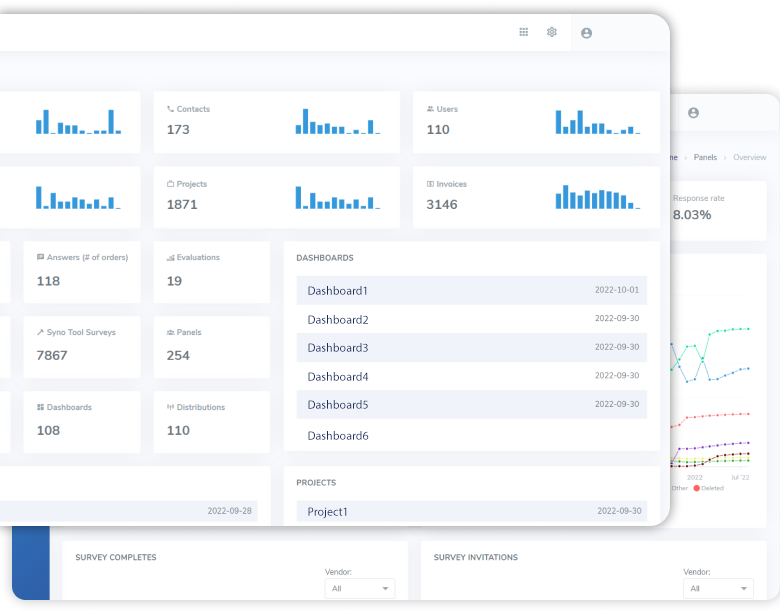Click the Syno Tool Surveys value 7867

pyautogui.click(x=52, y=356)
